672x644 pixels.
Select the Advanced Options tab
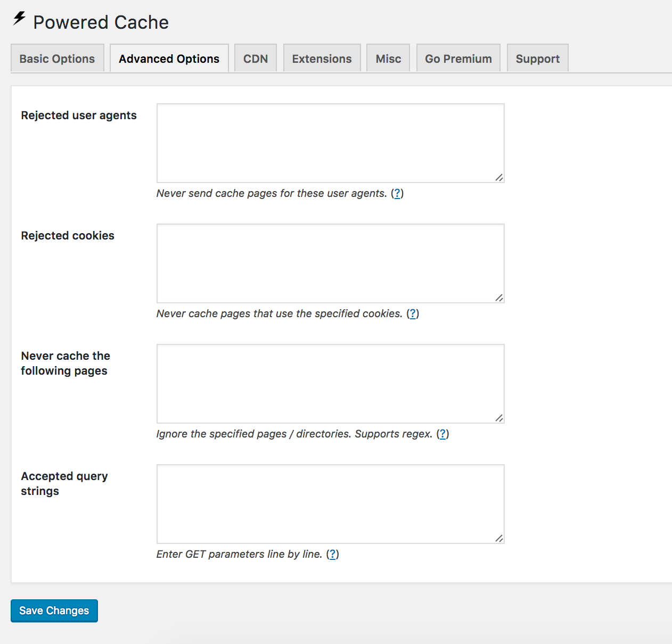(x=169, y=59)
